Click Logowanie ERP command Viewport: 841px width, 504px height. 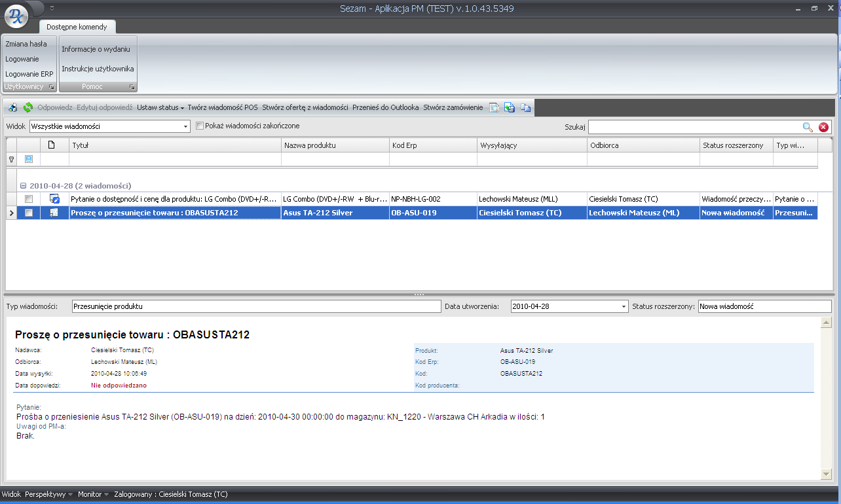(x=29, y=74)
